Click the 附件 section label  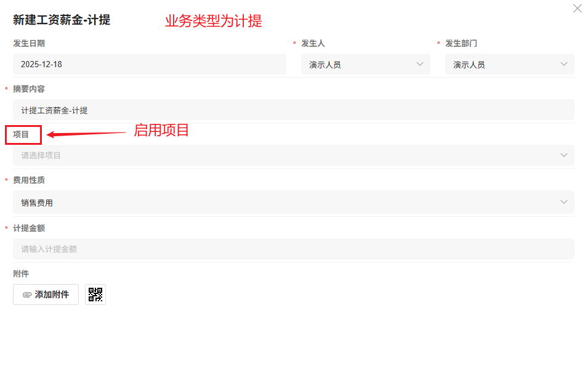tap(21, 274)
